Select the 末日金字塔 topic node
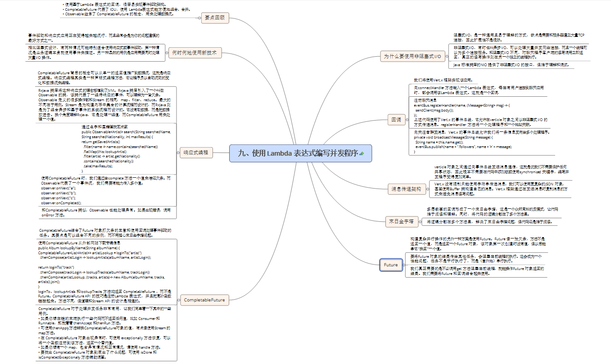Viewport: 611px width, 364px height. (x=402, y=221)
